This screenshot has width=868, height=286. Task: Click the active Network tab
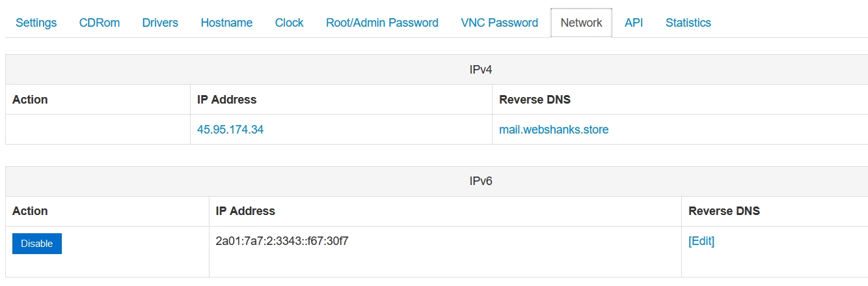pos(581,23)
